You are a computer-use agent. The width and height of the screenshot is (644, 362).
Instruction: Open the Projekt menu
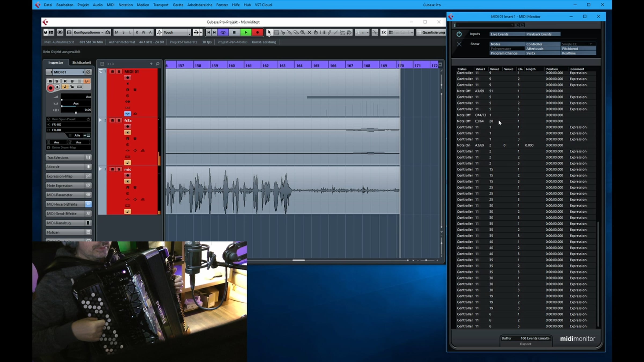click(83, 5)
